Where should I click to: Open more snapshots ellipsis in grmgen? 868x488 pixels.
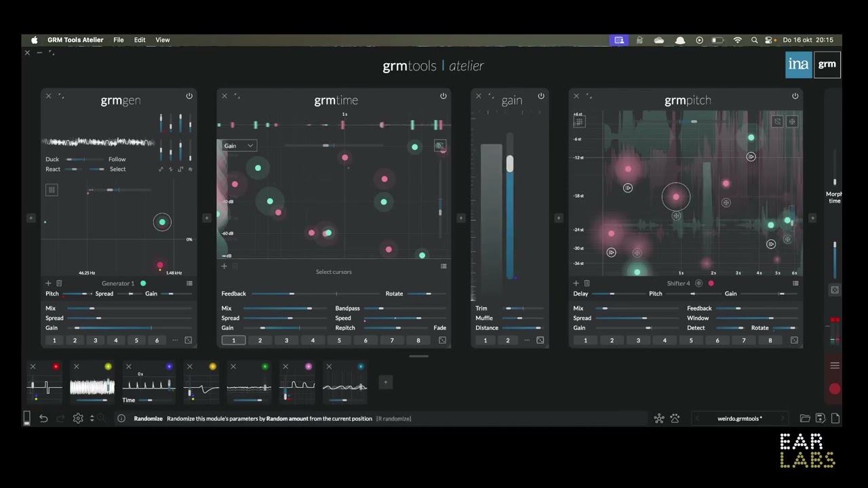pyautogui.click(x=175, y=340)
